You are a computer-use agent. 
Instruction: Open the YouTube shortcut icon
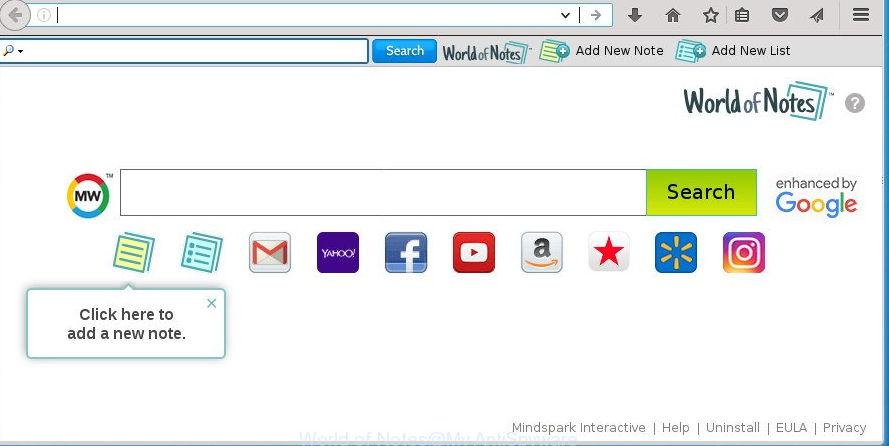tap(473, 253)
